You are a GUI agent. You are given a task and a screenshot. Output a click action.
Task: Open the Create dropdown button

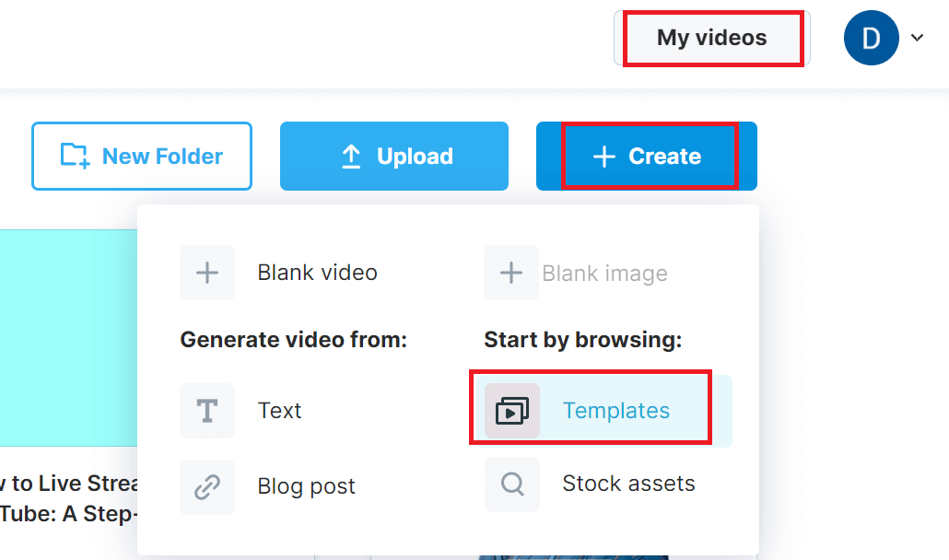647,157
